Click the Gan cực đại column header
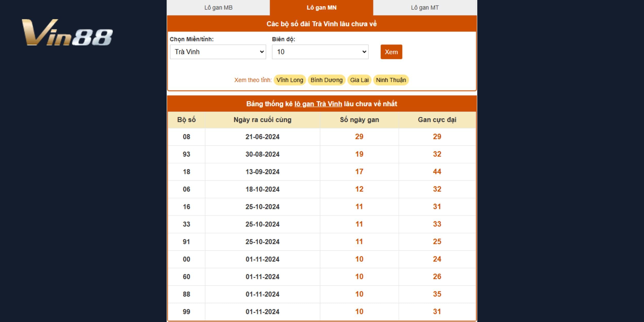The height and width of the screenshot is (322, 644). [x=437, y=120]
